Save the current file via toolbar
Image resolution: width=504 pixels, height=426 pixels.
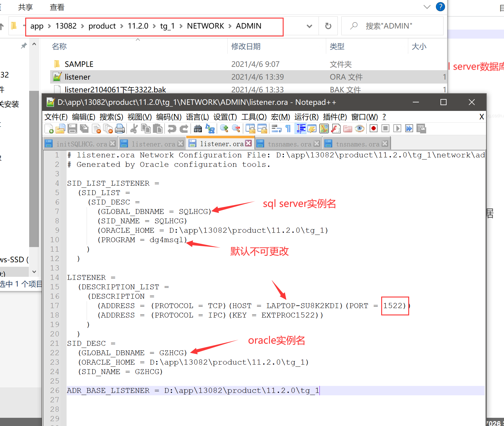point(72,129)
